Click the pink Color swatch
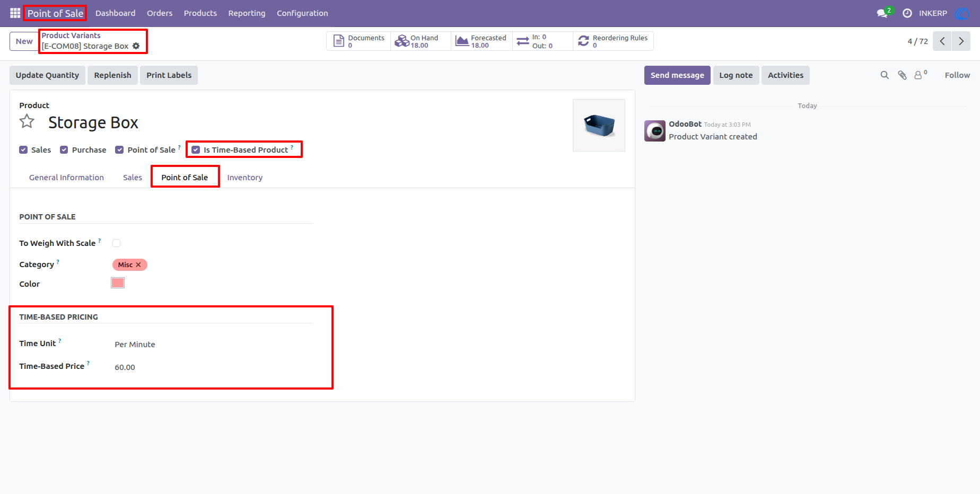 118,283
